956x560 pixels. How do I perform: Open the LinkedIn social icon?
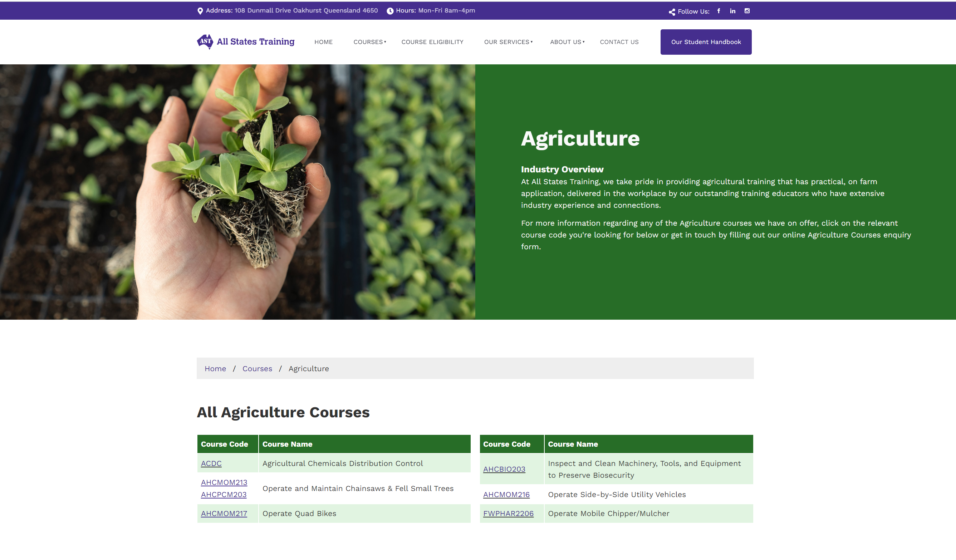click(732, 11)
